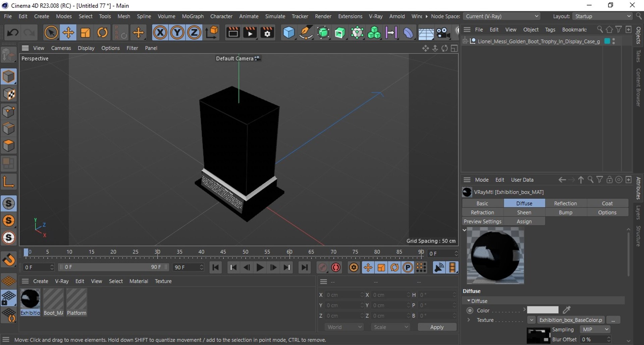Click the Record Active Objects key button
Viewport: 644px width, 345px height.
[x=322, y=267]
